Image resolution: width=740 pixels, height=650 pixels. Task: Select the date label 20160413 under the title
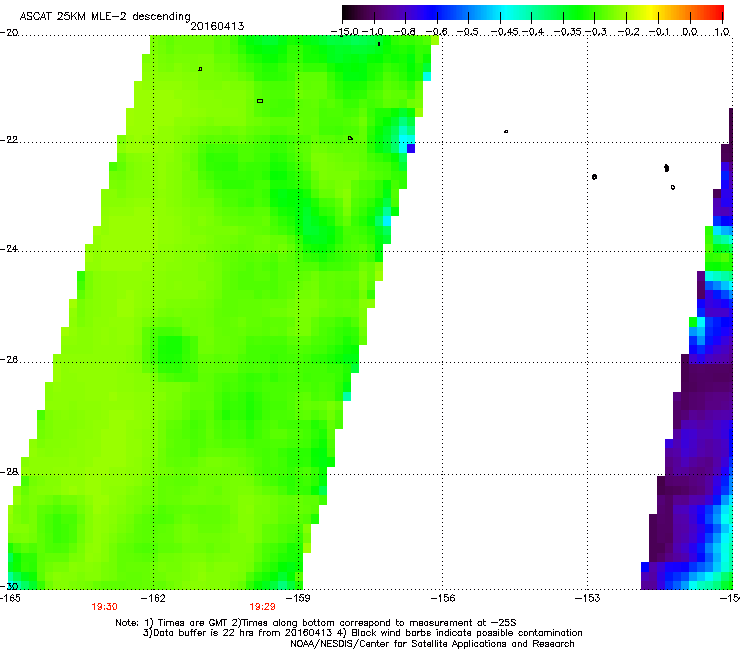[x=217, y=26]
